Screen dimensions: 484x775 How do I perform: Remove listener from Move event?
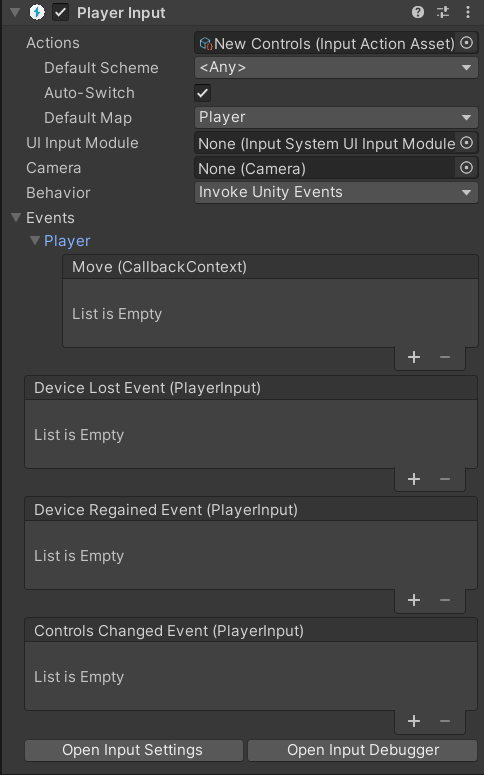[445, 357]
